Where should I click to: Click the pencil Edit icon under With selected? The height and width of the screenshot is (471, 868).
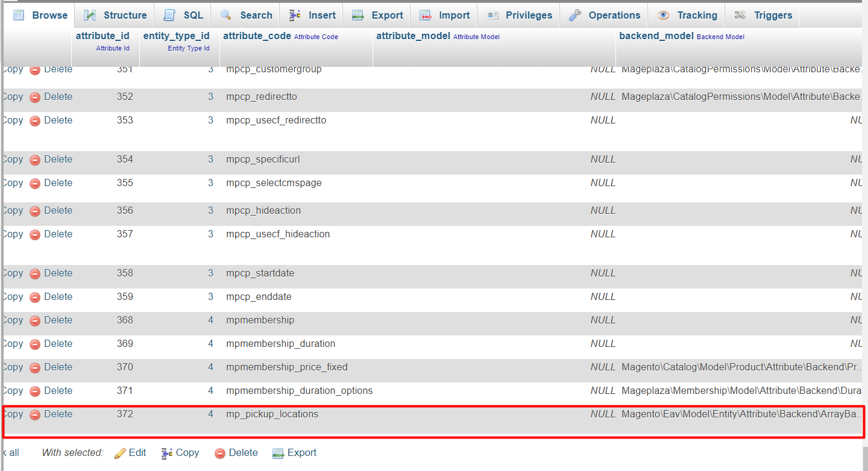120,453
